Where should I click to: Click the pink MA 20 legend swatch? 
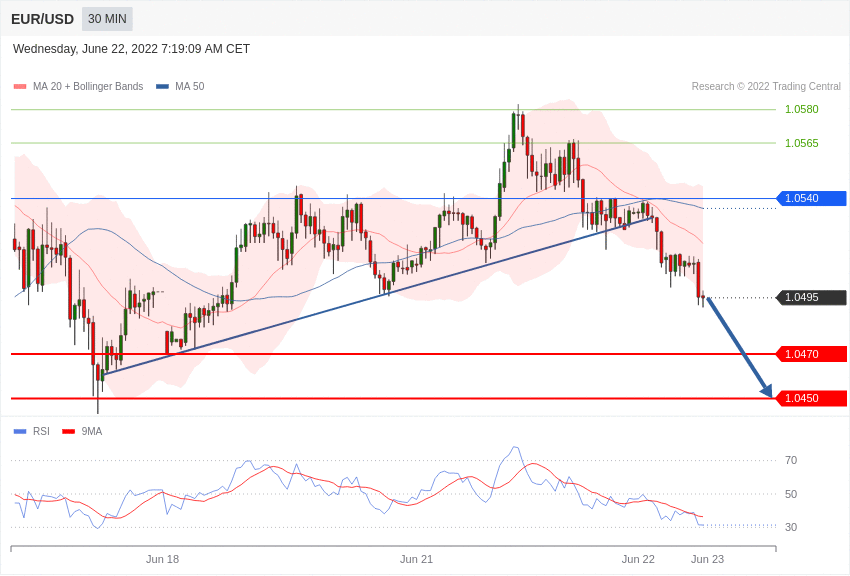pos(20,86)
